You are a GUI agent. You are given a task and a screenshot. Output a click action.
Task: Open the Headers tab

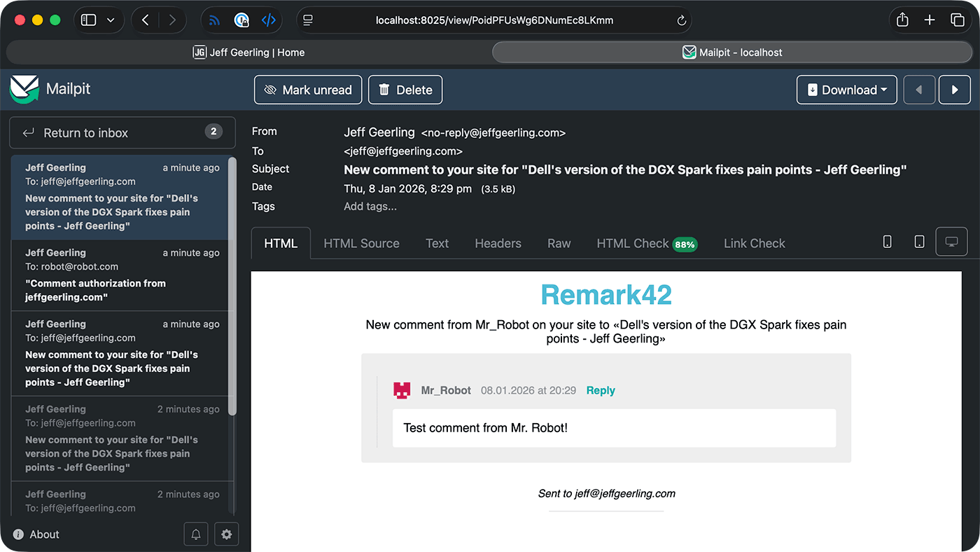pyautogui.click(x=498, y=243)
